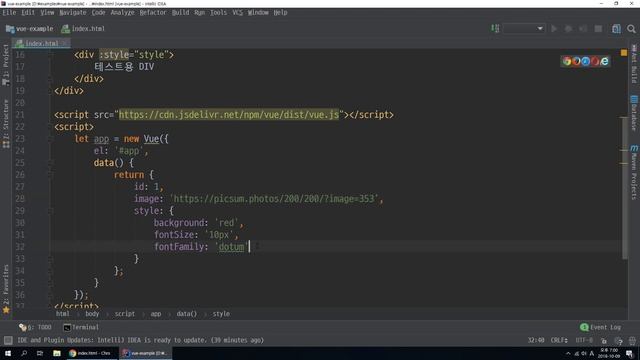This screenshot has width=640, height=360.
Task: Open the run configuration dropdown
Action: pos(524,29)
